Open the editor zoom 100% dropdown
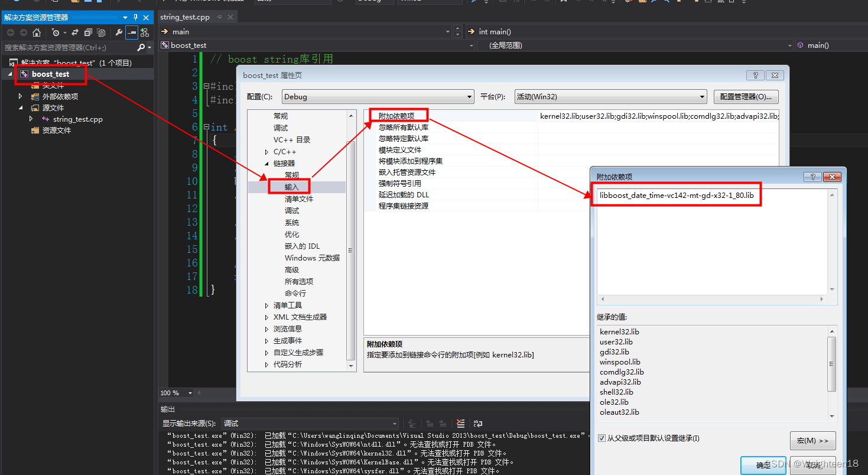868x475 pixels. point(175,392)
